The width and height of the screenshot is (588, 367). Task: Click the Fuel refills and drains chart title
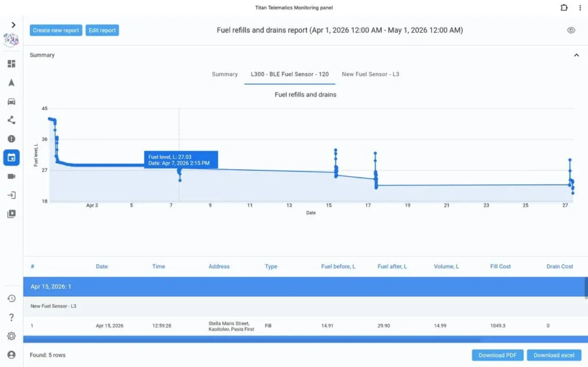click(305, 95)
